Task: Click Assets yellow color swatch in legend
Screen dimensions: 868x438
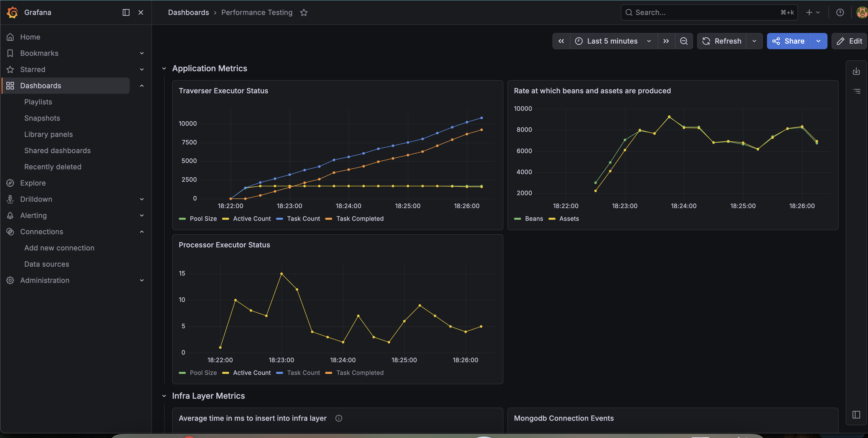Action: (x=551, y=219)
